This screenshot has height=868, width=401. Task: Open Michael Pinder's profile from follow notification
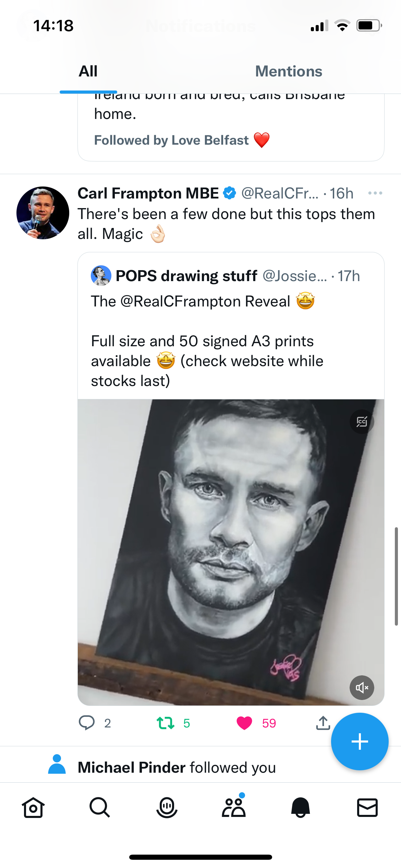(132, 768)
